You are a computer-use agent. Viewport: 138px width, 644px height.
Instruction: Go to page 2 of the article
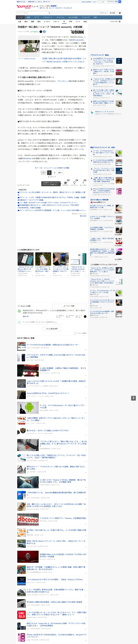point(55,172)
